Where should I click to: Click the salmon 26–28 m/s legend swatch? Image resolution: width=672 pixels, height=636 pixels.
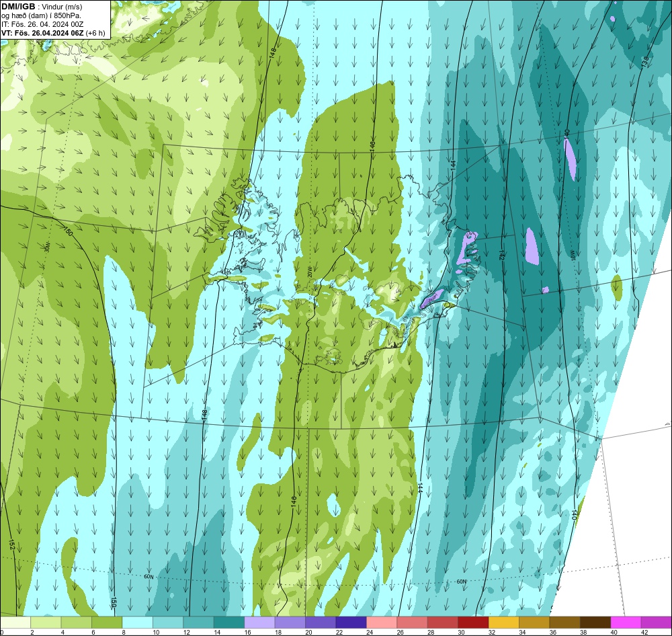click(x=413, y=622)
